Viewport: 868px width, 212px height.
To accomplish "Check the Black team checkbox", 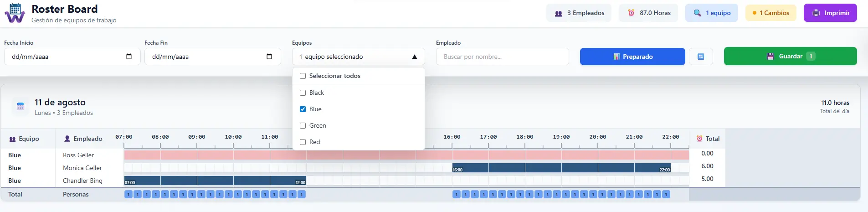I will point(303,93).
